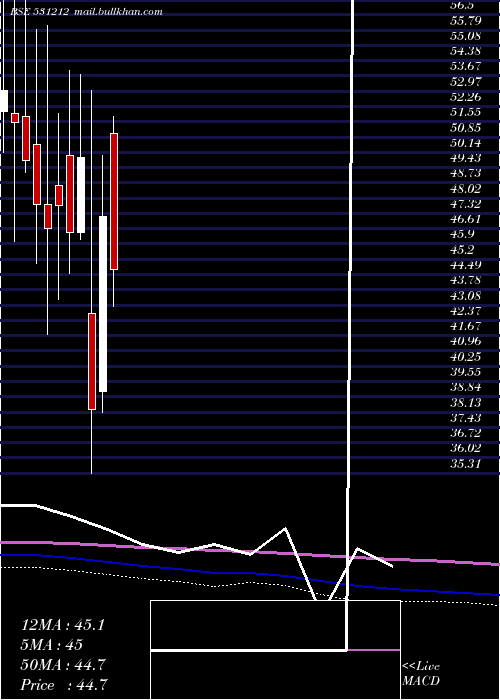The image size is (500, 700).
Task: Click the 54.38 price axis label
Action: (x=466, y=51)
